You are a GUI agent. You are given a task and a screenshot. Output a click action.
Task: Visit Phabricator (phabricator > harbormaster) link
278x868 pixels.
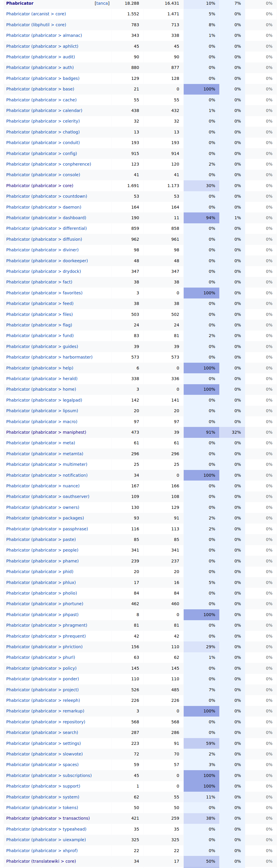coord(49,357)
